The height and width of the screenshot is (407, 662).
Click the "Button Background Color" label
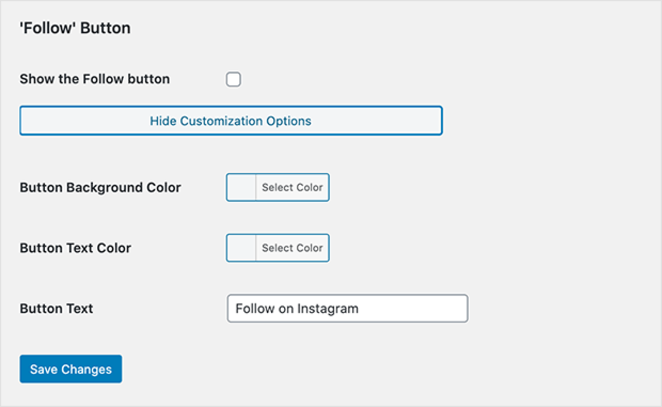click(100, 187)
